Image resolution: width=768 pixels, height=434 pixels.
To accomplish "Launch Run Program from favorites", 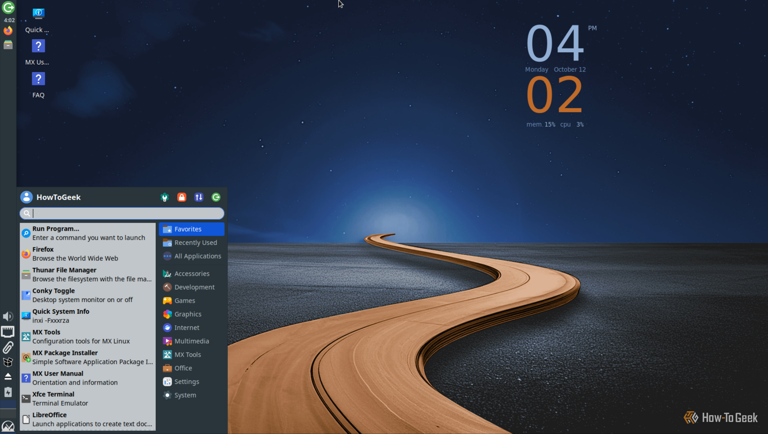I will click(88, 233).
